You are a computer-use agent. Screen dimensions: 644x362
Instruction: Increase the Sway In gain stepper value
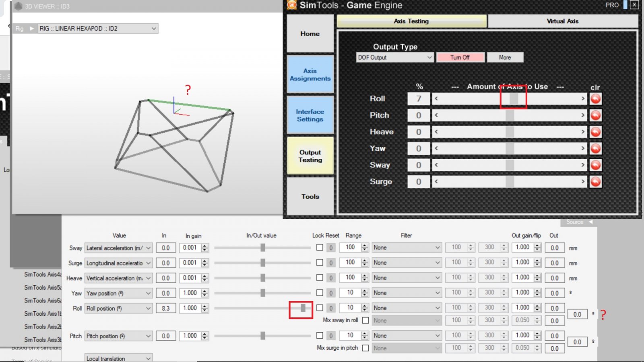pos(205,246)
